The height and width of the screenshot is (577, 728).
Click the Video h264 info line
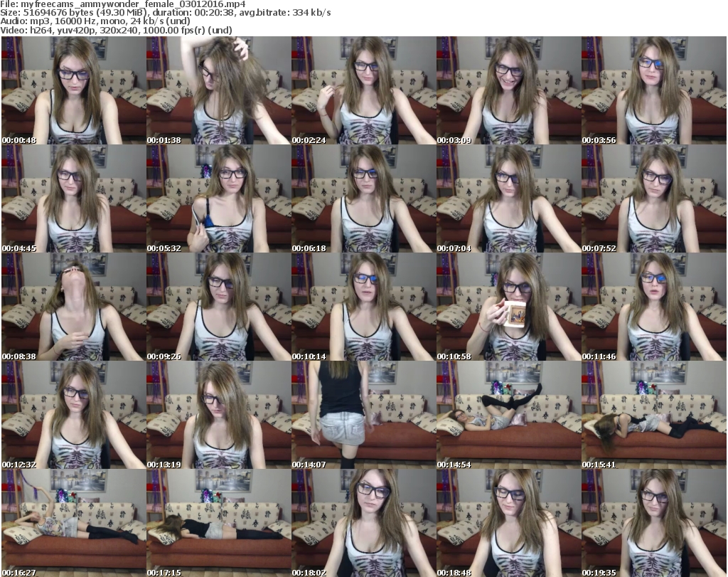click(116, 30)
